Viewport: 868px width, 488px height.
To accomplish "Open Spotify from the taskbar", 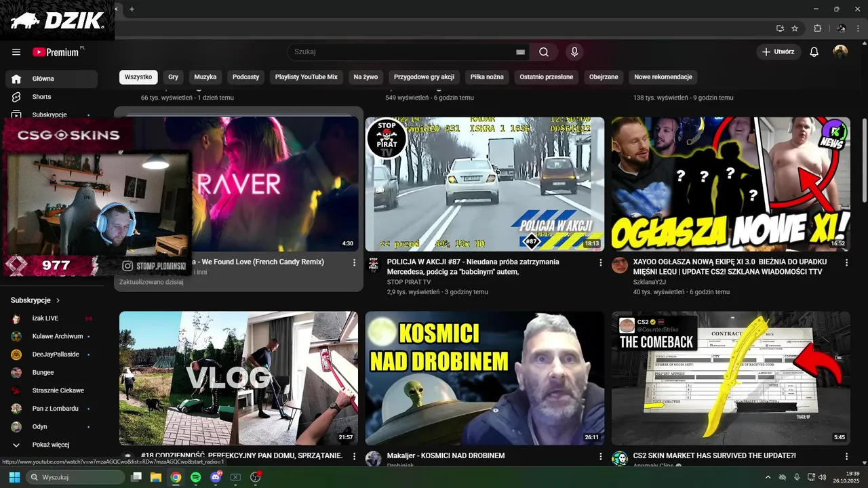I will point(196,477).
